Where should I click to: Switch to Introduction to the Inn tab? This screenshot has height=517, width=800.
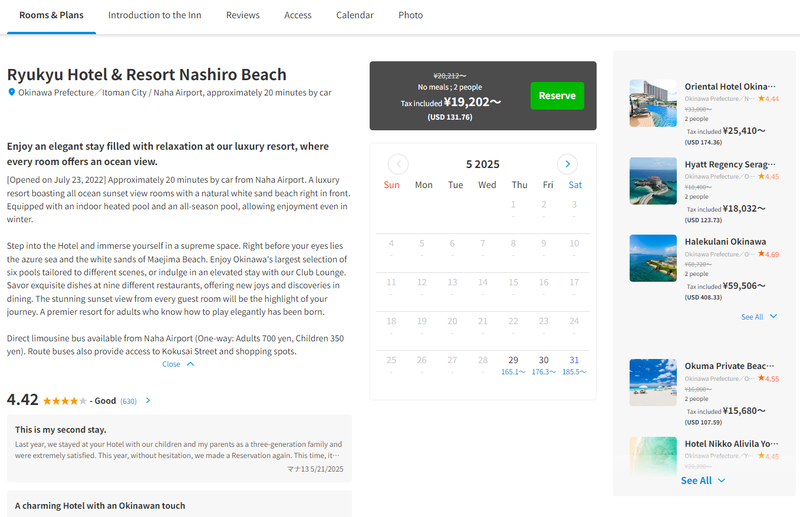click(x=155, y=15)
